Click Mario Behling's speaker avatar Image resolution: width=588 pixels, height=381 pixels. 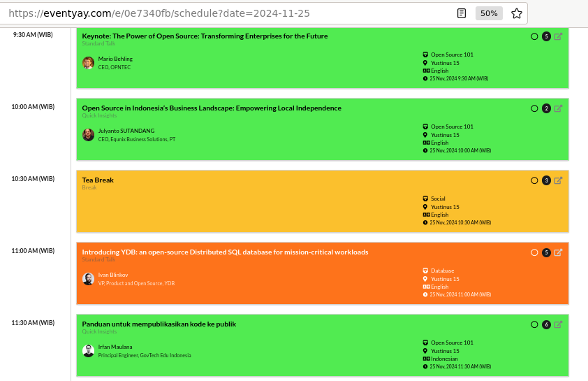[88, 63]
